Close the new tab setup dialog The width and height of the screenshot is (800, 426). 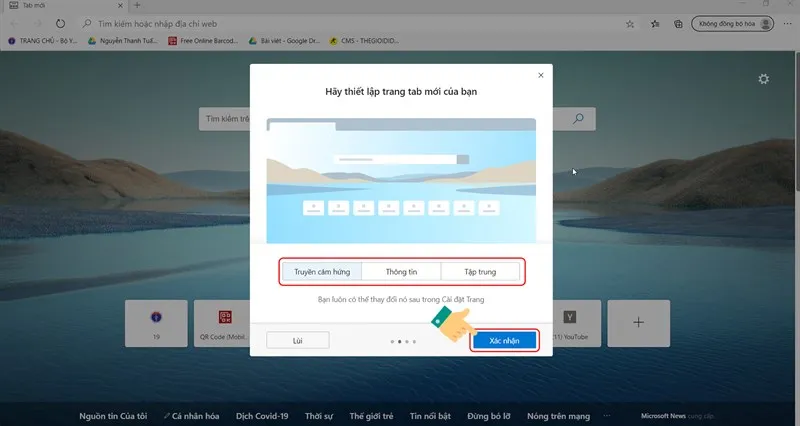(x=541, y=75)
